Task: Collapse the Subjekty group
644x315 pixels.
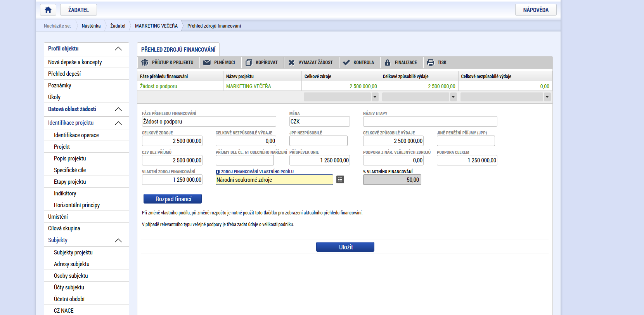Action: [118, 240]
